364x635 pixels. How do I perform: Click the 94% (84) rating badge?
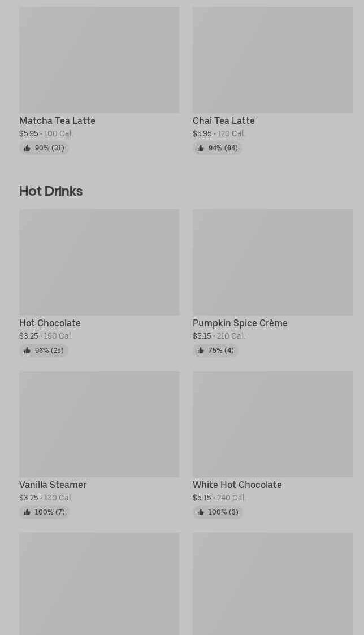[x=218, y=148]
